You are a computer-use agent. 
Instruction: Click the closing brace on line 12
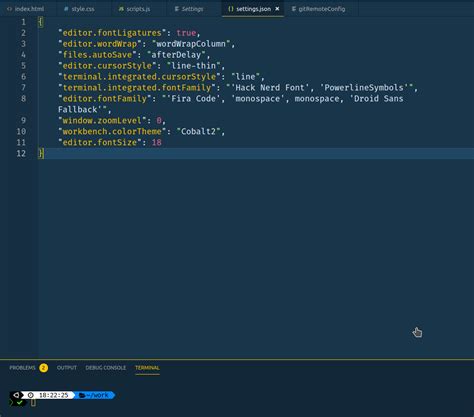tap(41, 153)
